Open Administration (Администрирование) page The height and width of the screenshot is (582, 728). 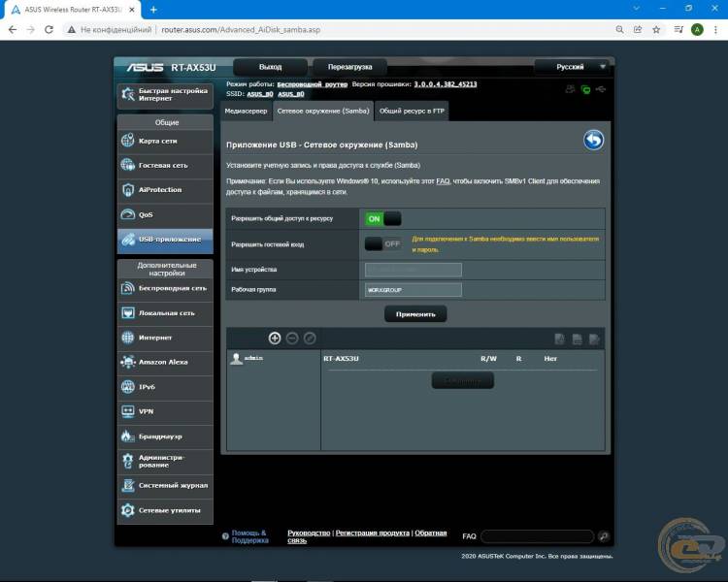point(165,461)
